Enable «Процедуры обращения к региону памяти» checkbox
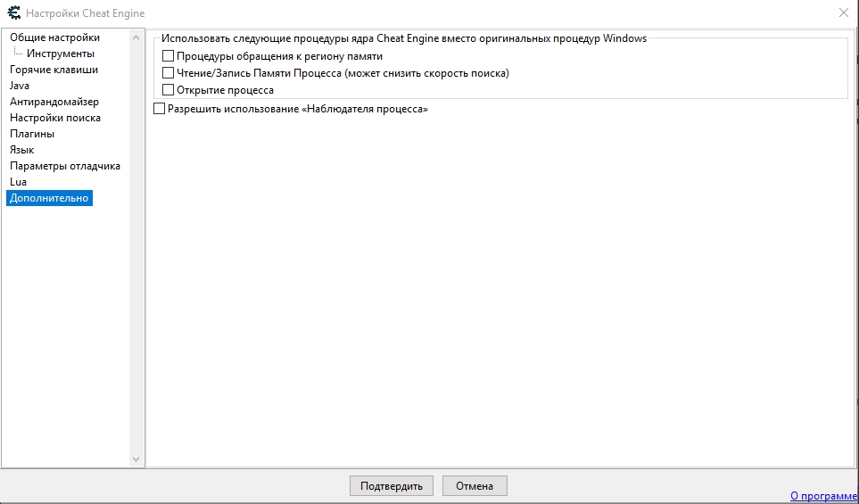This screenshot has height=504, width=859. click(169, 56)
